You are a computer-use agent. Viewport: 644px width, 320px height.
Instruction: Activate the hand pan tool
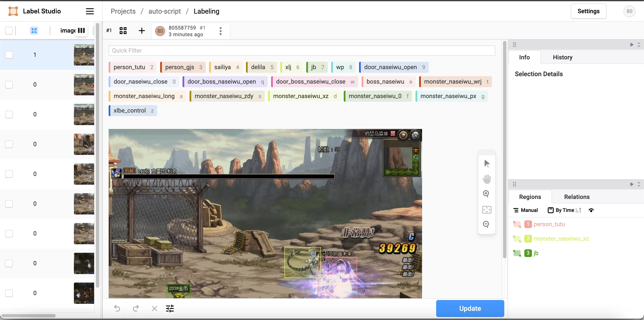point(486,179)
